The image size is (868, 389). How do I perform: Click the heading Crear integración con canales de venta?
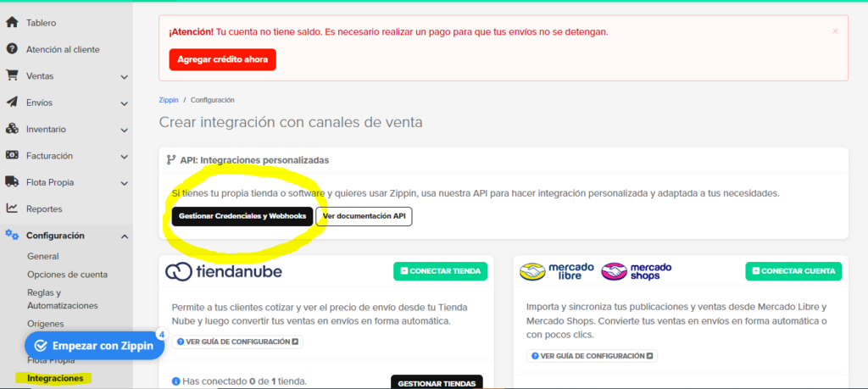tap(291, 122)
